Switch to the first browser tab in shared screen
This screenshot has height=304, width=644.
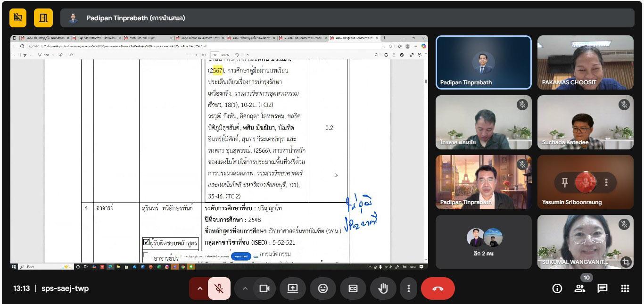[x=44, y=38]
